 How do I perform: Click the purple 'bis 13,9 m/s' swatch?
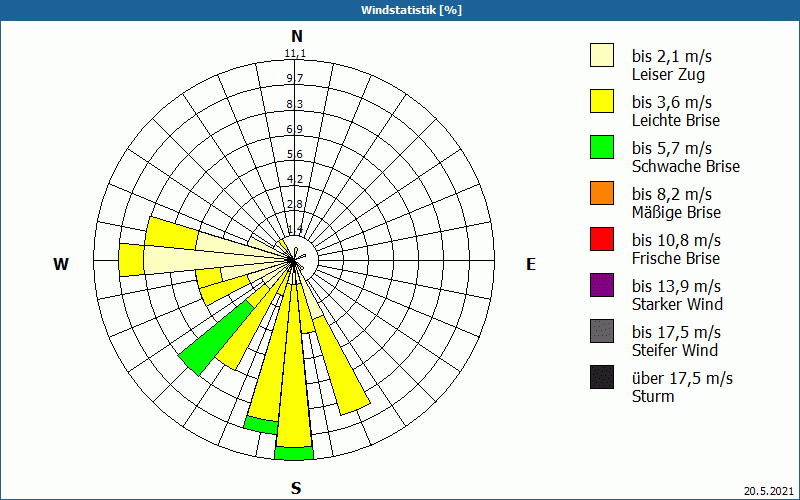pyautogui.click(x=602, y=285)
